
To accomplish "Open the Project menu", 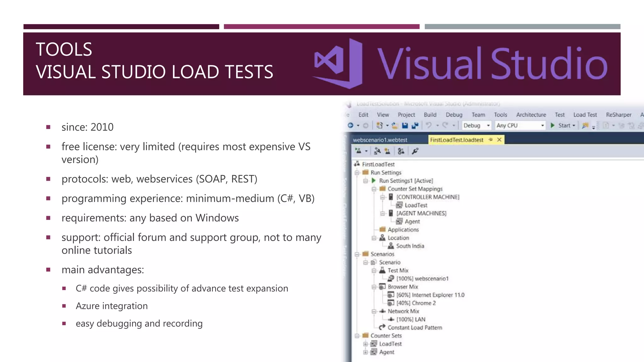I will 406,115.
